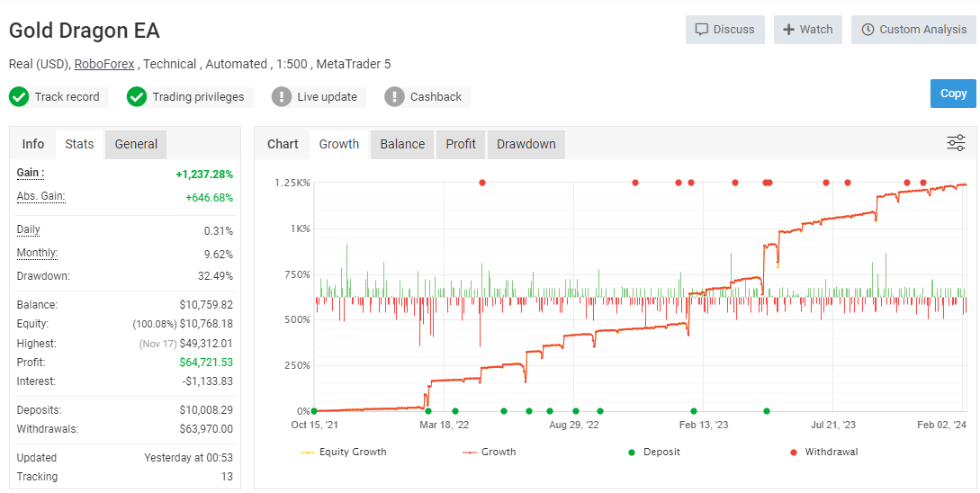The width and height of the screenshot is (980, 493).
Task: Click the Gain label
Action: 31,173
